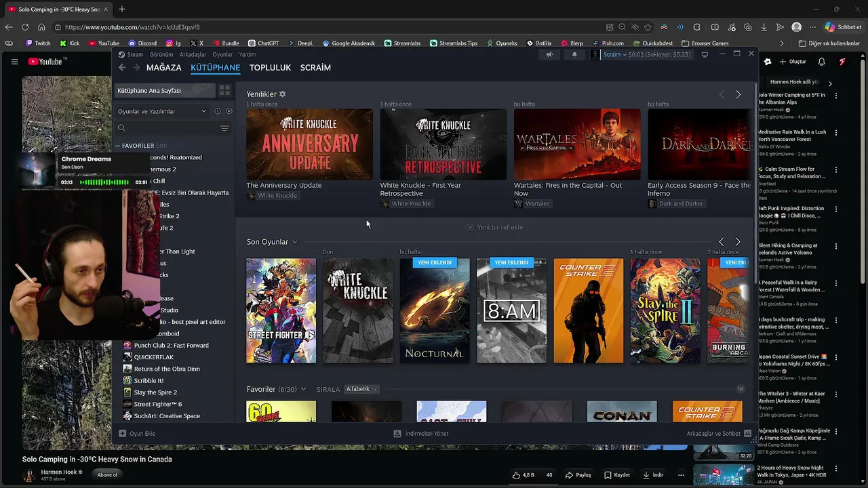Open İndirmeleri Yönet downloads manager
Screen dimensions: 868x488
click(x=421, y=433)
